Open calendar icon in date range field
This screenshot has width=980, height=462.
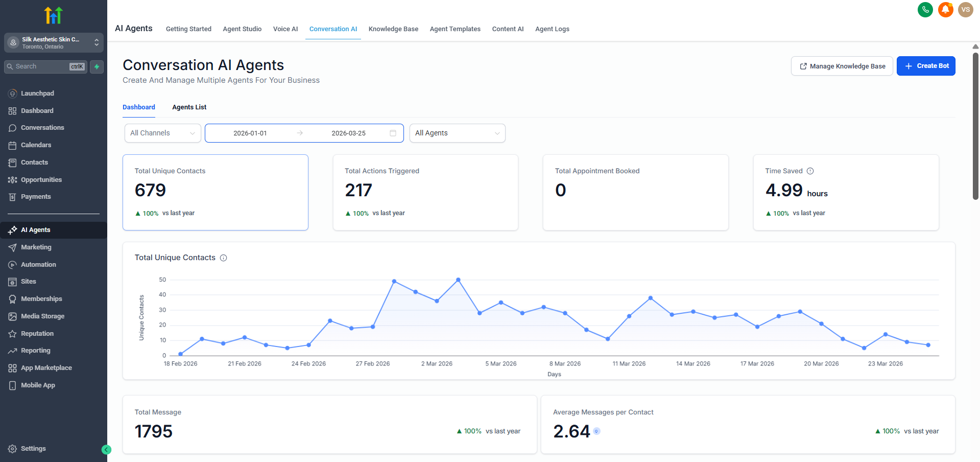pyautogui.click(x=393, y=133)
